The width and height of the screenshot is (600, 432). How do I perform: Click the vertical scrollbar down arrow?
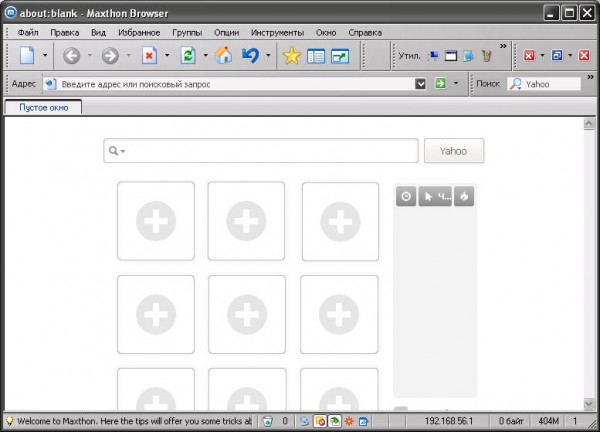tap(589, 404)
